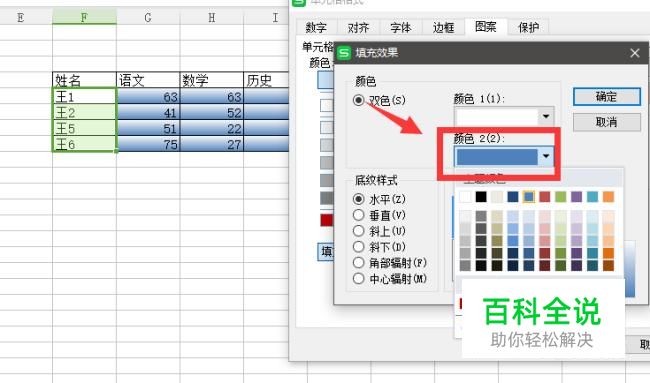
Task: Switch to the 保护 tab
Action: [x=529, y=28]
